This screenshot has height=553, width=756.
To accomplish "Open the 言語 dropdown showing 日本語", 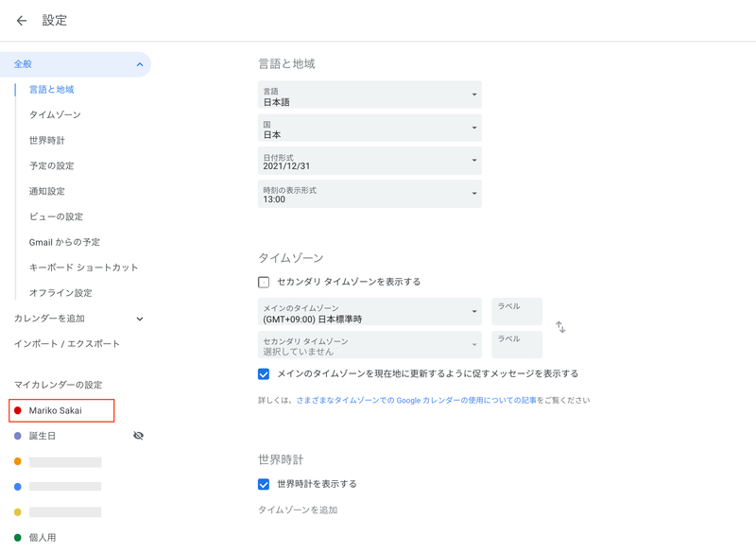I will tap(369, 95).
